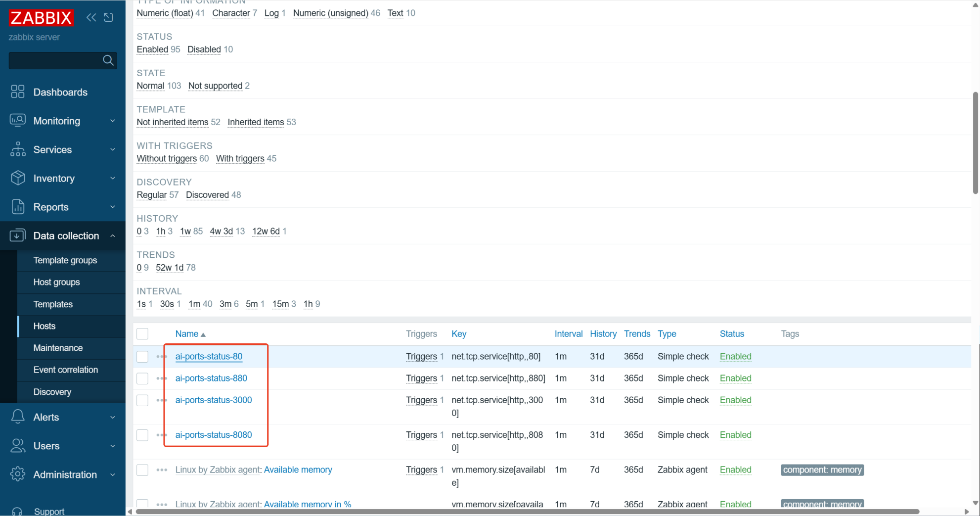Click the horizontal scrollbar at bottom

(528, 512)
